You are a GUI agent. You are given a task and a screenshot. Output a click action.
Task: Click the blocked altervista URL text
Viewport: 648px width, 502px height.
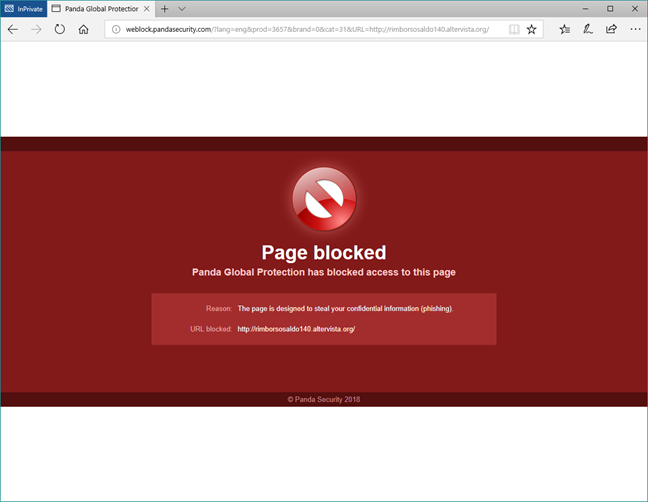(296, 329)
